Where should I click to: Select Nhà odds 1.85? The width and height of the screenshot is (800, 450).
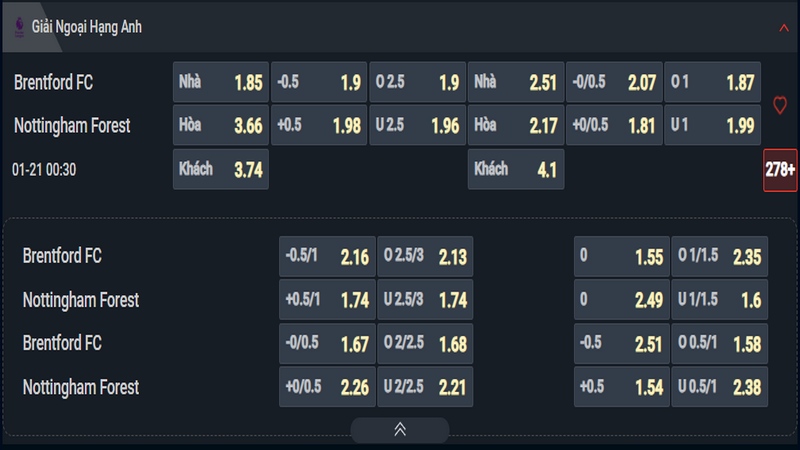(x=221, y=82)
